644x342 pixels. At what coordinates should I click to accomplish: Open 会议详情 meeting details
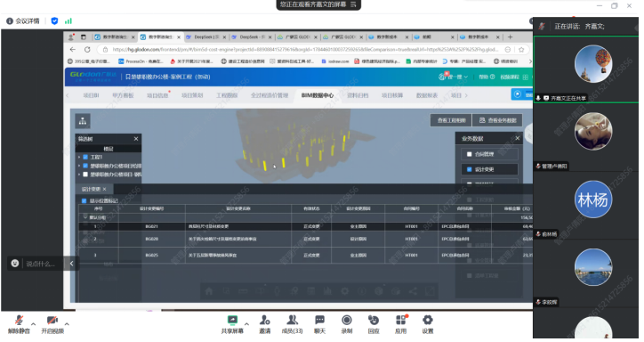point(23,21)
